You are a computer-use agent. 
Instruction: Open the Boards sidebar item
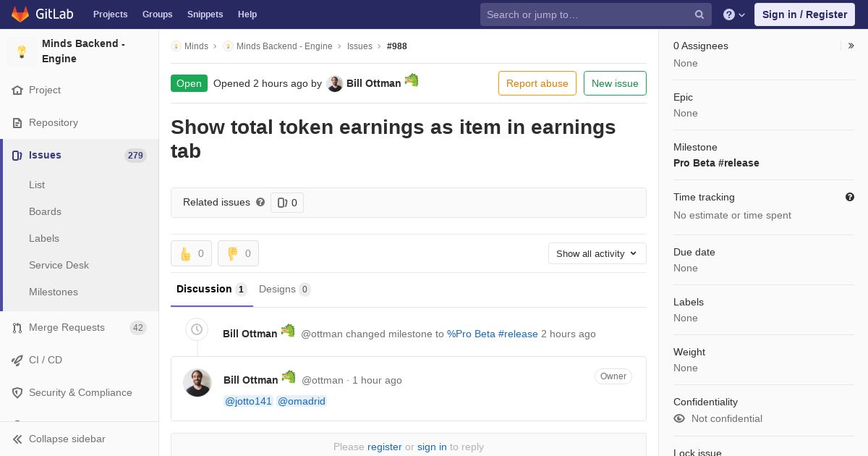coord(45,211)
